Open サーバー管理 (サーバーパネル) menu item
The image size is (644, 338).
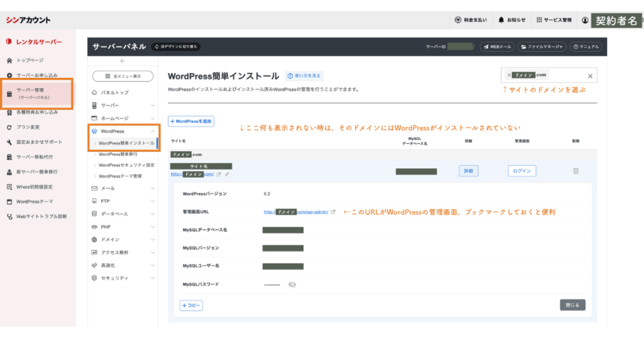[37, 94]
